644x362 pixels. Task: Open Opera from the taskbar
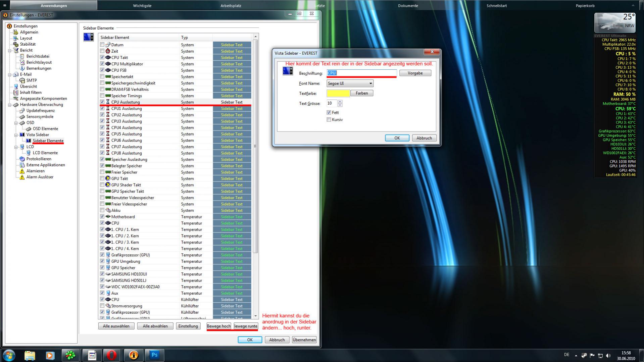click(112, 355)
